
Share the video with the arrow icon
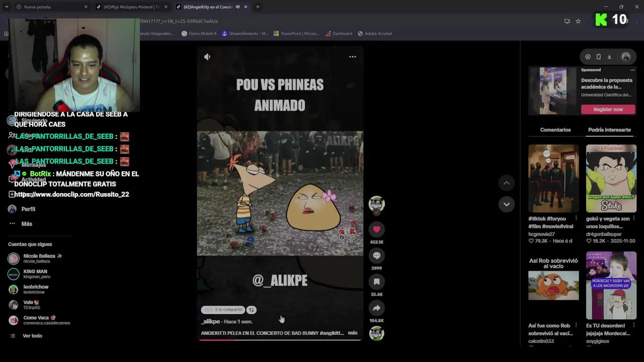[376, 308]
